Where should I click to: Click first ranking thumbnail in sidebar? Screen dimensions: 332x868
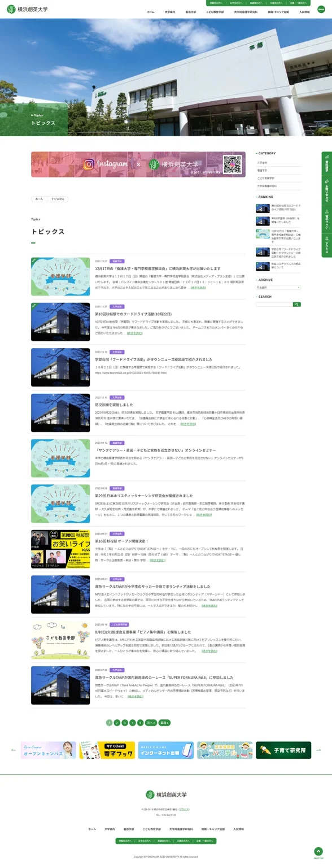263,208
